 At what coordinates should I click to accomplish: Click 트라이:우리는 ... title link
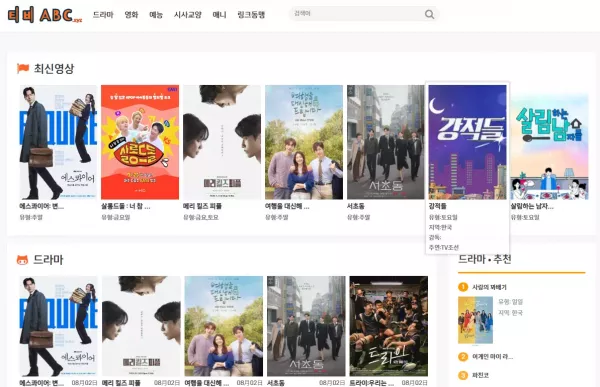[x=372, y=382]
